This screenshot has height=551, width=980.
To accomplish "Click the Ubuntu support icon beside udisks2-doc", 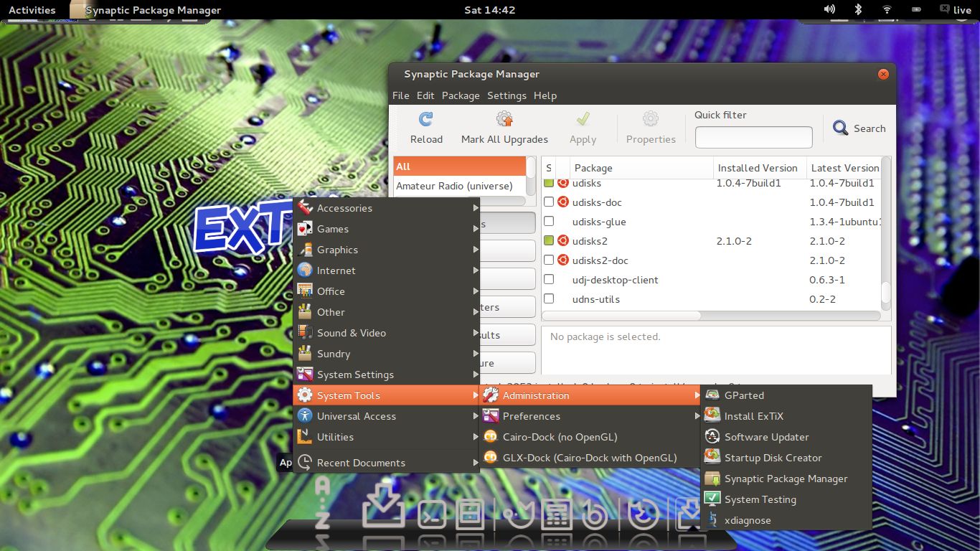I will click(x=563, y=260).
